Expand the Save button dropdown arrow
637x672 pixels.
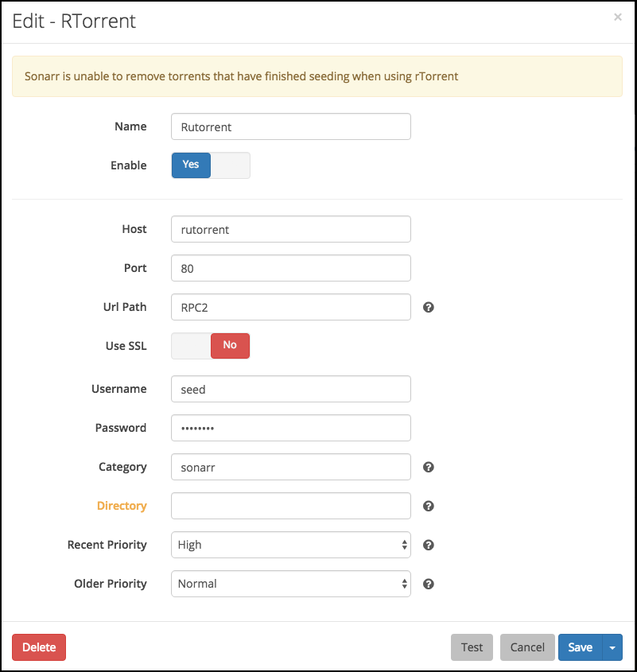tap(612, 647)
